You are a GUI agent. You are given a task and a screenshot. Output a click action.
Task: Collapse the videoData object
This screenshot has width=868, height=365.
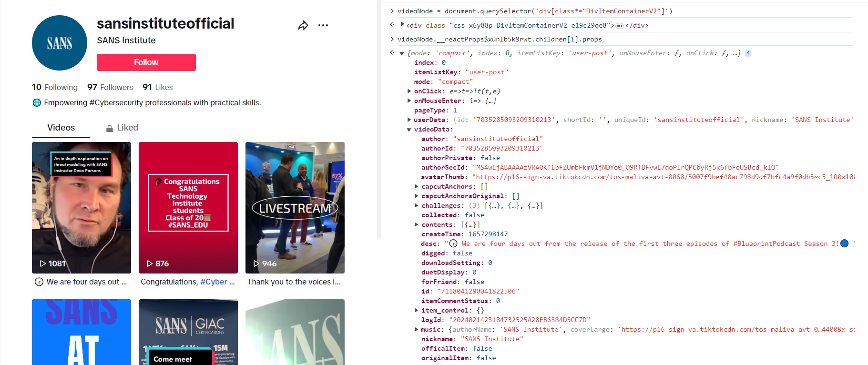(x=409, y=130)
